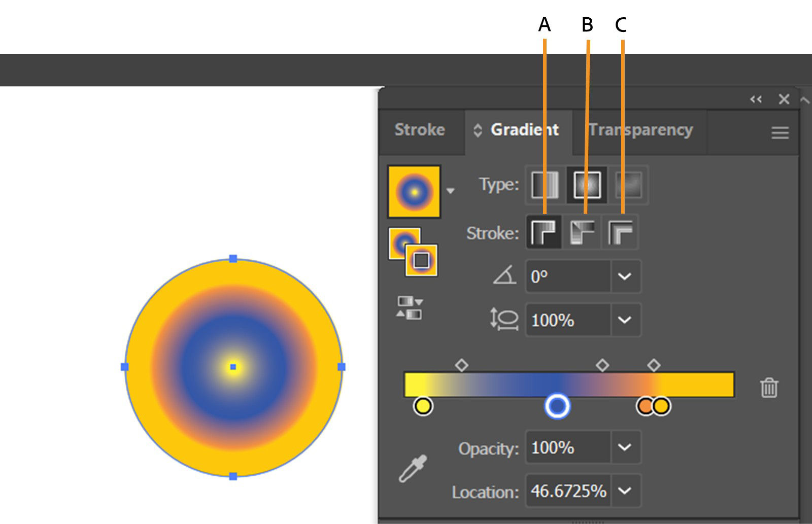Switch to the Transparency tab

642,130
